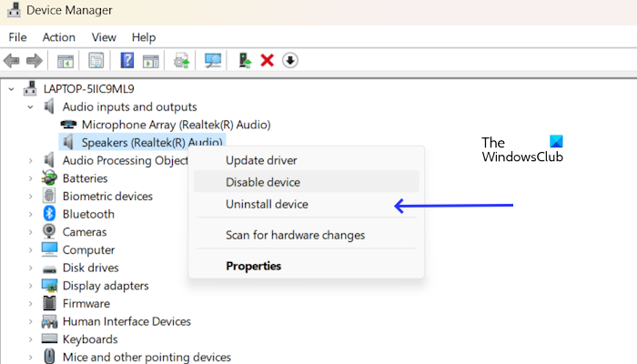Click the black down-arrow circle toolbar icon
This screenshot has height=364, width=637.
(290, 61)
